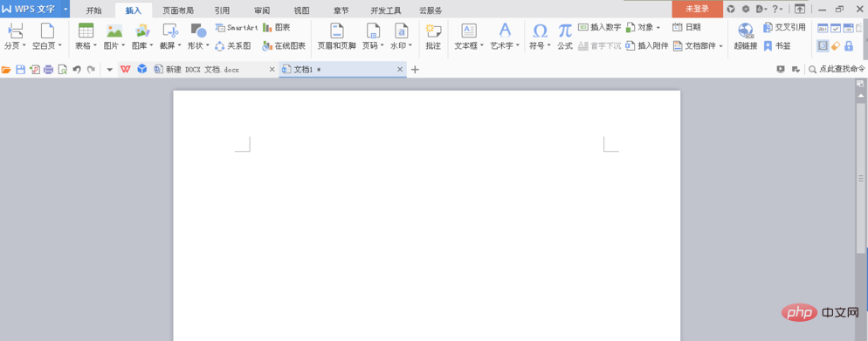The width and height of the screenshot is (868, 341).
Task: Save the document with floppy disk icon
Action: click(x=20, y=70)
